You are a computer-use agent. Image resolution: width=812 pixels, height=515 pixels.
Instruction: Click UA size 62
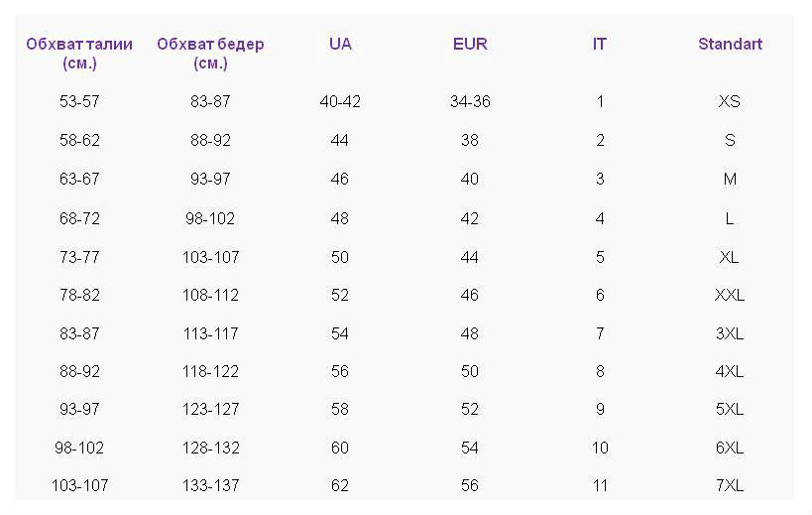coord(340,485)
